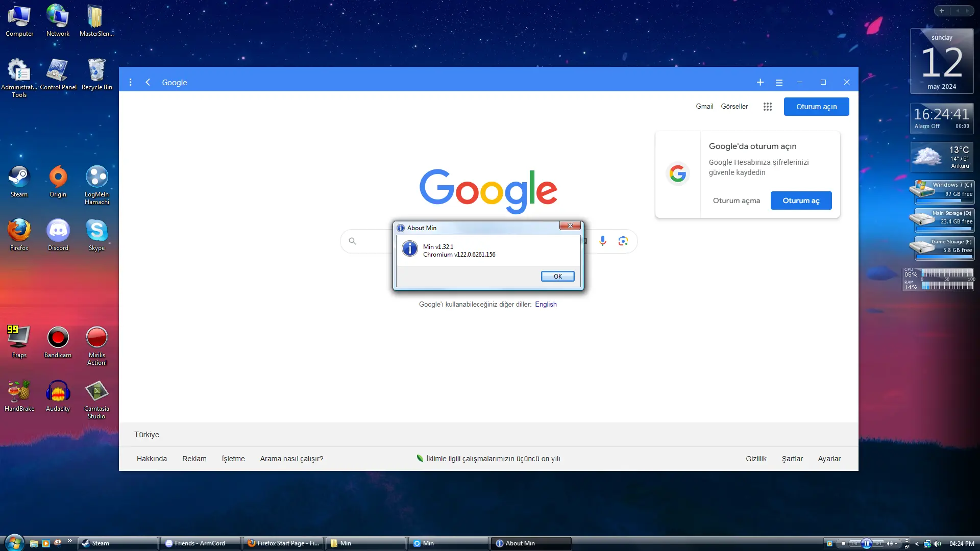The height and width of the screenshot is (551, 980).
Task: Select the Camtasia Studio icon
Action: pyautogui.click(x=96, y=399)
